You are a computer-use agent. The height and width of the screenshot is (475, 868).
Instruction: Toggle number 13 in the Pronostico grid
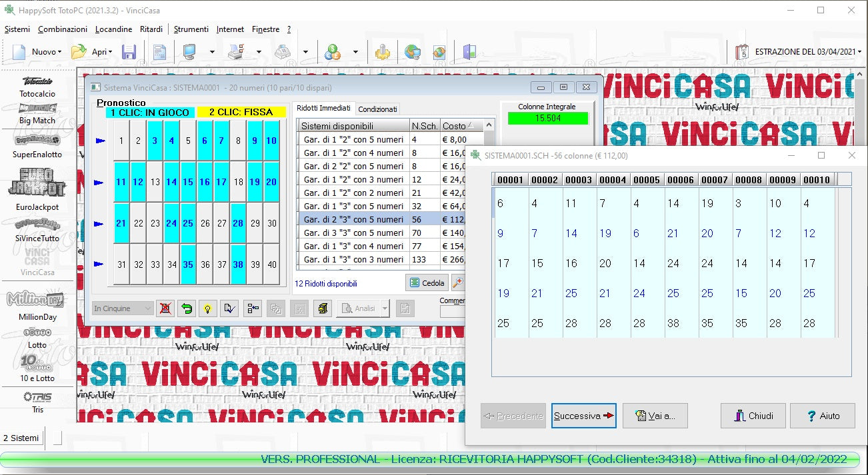tap(155, 182)
